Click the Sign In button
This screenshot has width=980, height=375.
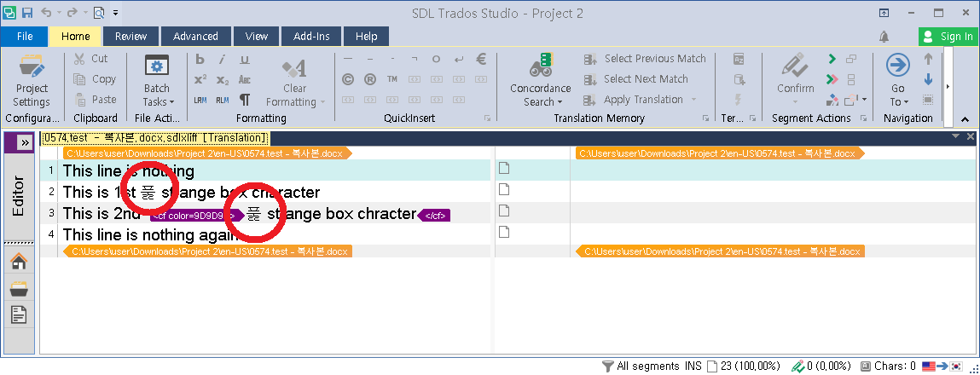tap(948, 37)
